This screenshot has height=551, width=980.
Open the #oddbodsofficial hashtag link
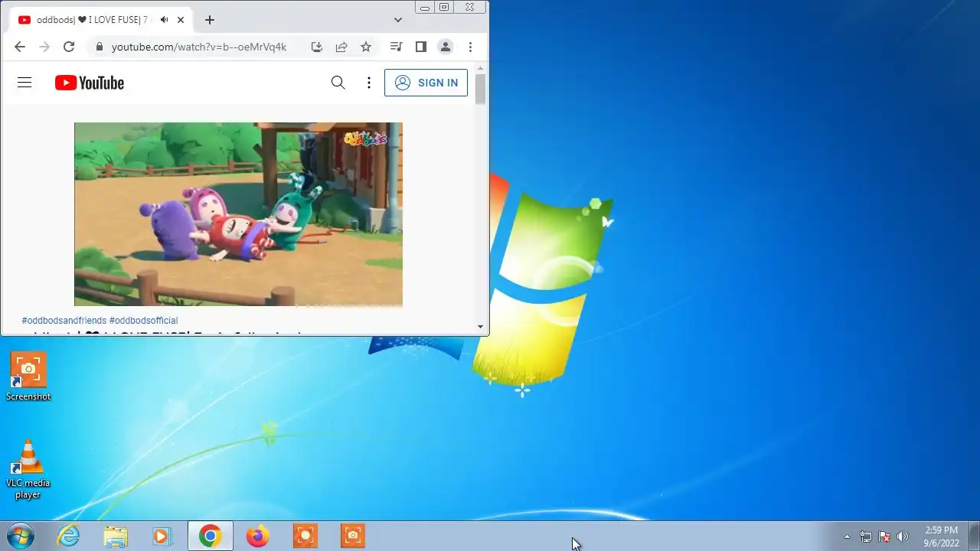[144, 321]
